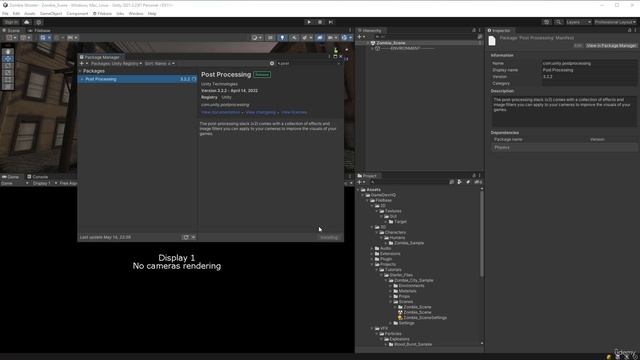Click the Hierarchy create plus button

pyautogui.click(x=361, y=37)
